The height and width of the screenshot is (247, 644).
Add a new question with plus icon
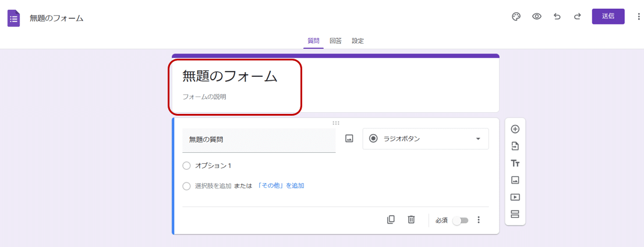tap(515, 129)
